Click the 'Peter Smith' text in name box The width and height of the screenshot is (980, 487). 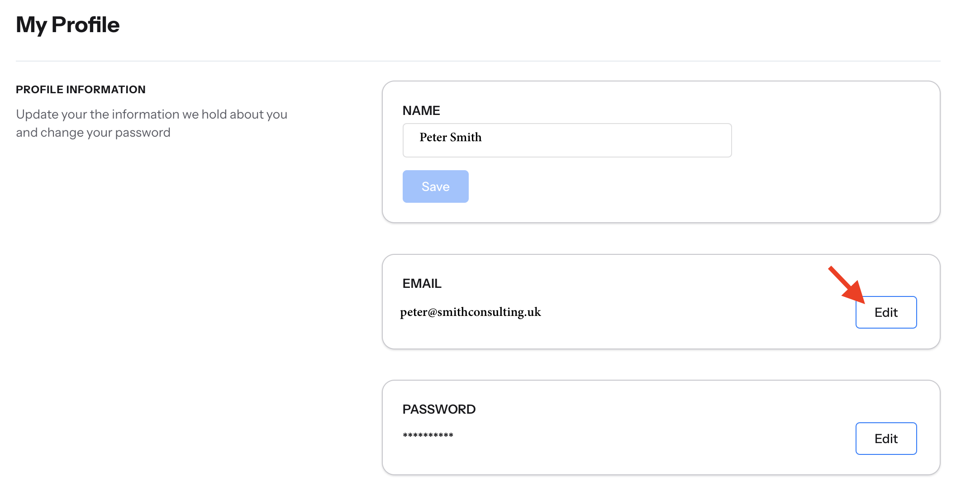point(450,137)
